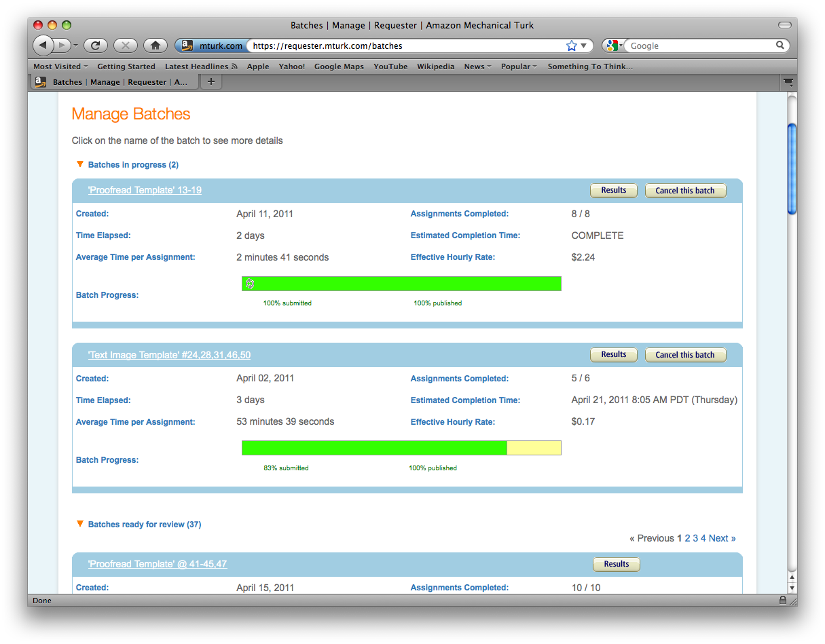
Task: Click the scrollbar up arrow
Action: pyautogui.click(x=792, y=577)
